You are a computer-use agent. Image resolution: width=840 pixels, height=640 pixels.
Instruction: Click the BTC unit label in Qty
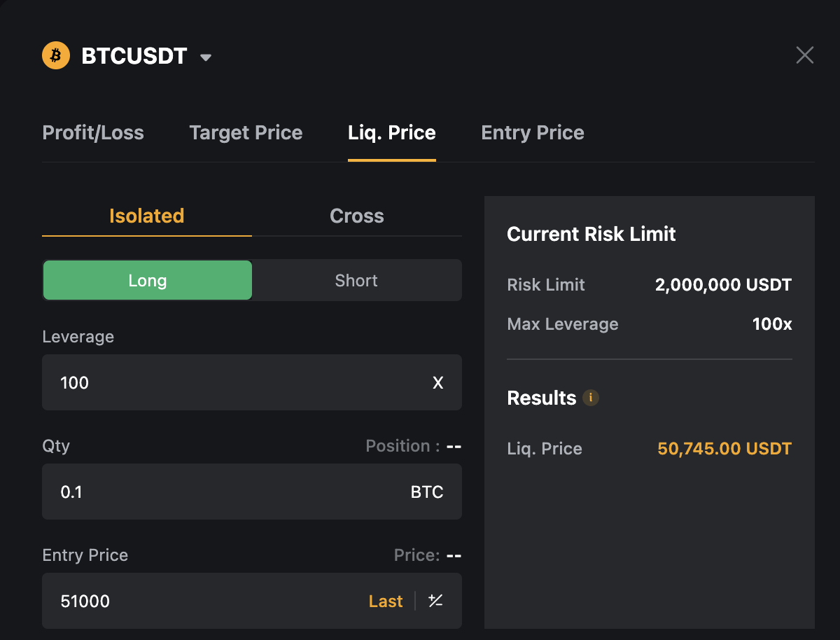point(427,492)
